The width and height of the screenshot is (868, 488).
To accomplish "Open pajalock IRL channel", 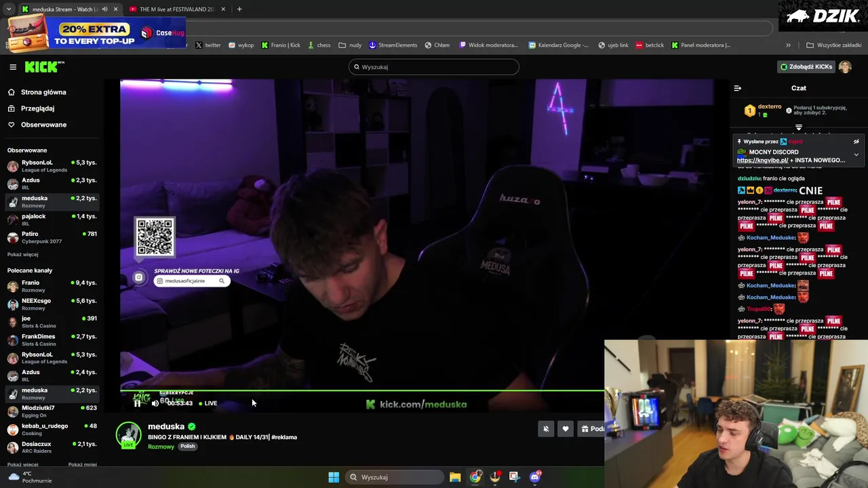I will (x=52, y=219).
